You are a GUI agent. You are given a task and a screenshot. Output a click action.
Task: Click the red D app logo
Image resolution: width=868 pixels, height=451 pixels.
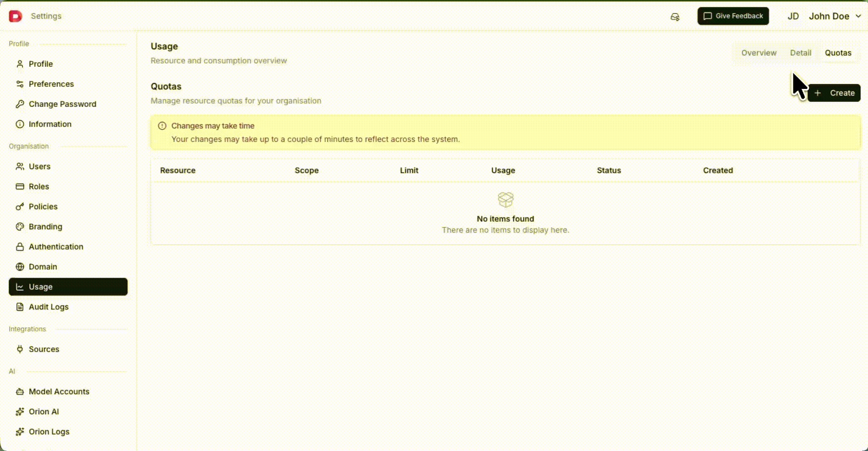click(15, 16)
